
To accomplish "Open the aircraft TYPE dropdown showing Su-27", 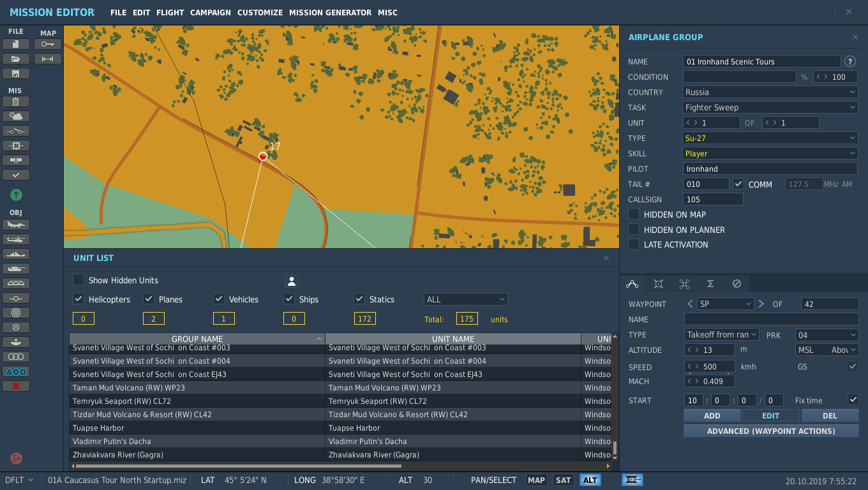I will 770,138.
